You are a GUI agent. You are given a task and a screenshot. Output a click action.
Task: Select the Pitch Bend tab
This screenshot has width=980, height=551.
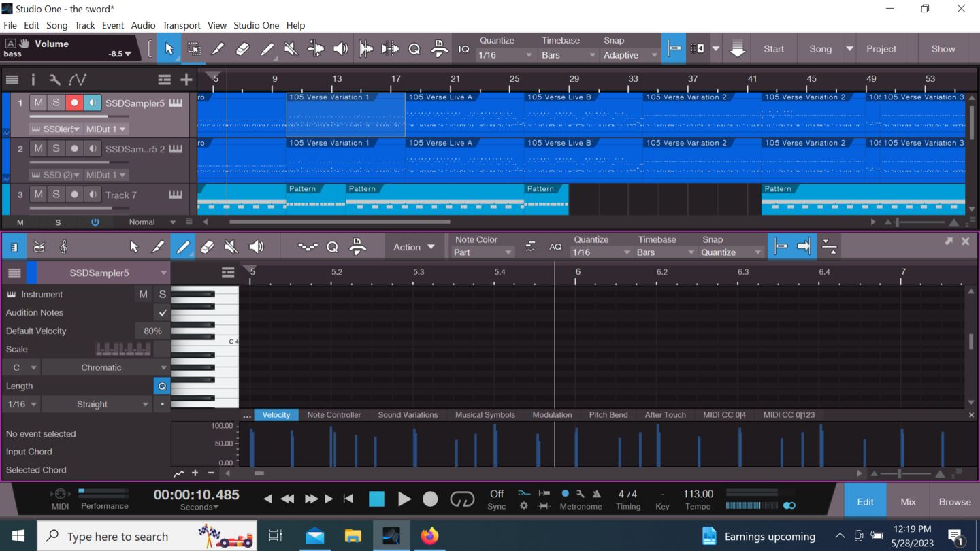coord(608,415)
